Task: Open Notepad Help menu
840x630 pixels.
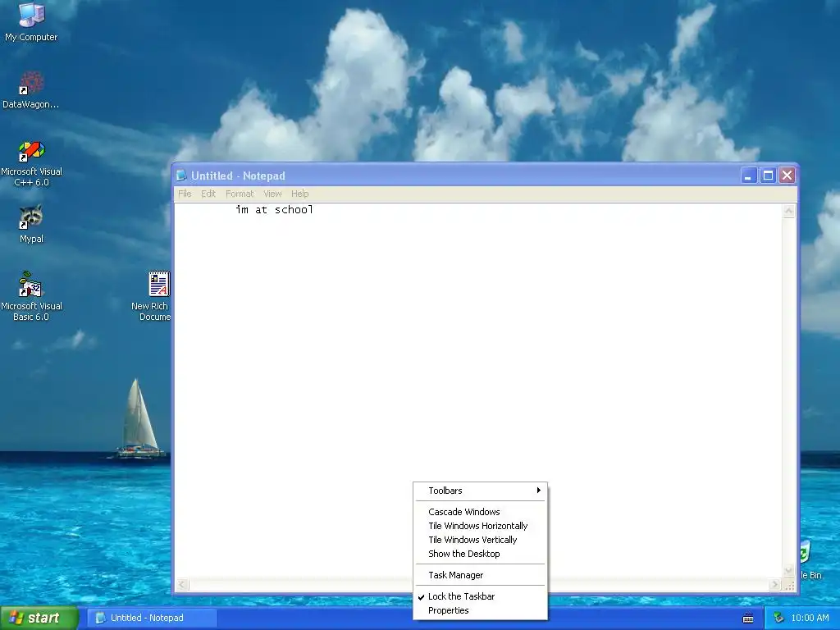Action: 300,194
